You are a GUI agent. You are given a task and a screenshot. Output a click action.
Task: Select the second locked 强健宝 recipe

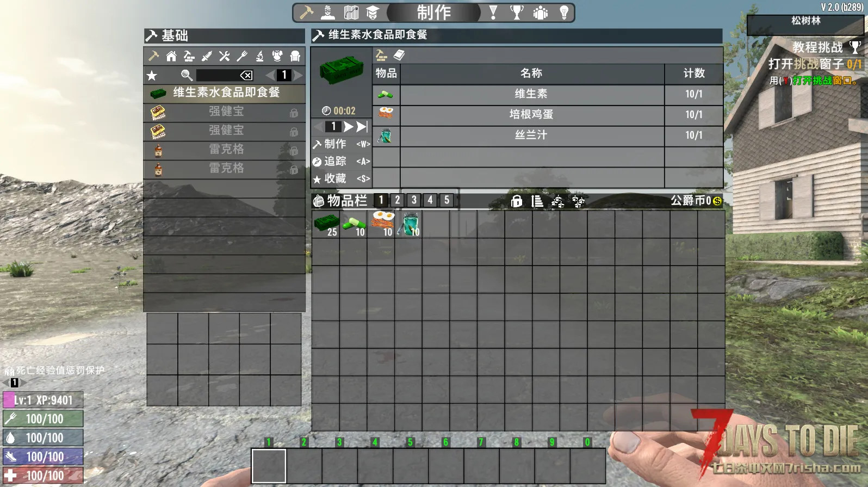point(224,131)
